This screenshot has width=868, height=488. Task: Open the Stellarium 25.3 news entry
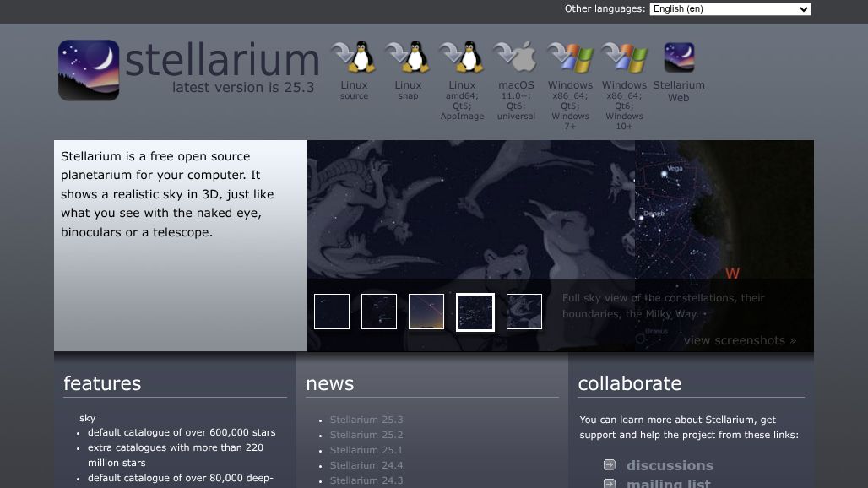click(366, 419)
